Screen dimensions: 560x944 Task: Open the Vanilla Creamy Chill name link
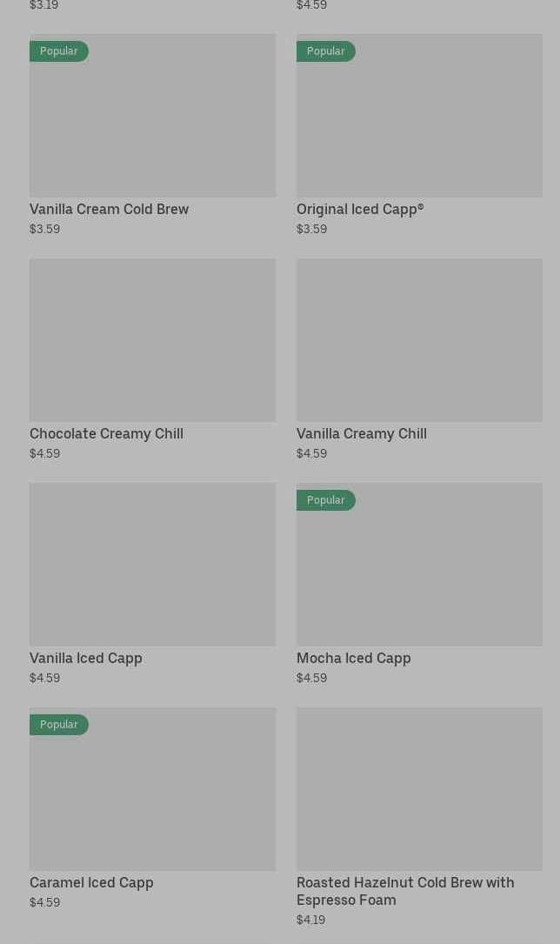(x=361, y=433)
